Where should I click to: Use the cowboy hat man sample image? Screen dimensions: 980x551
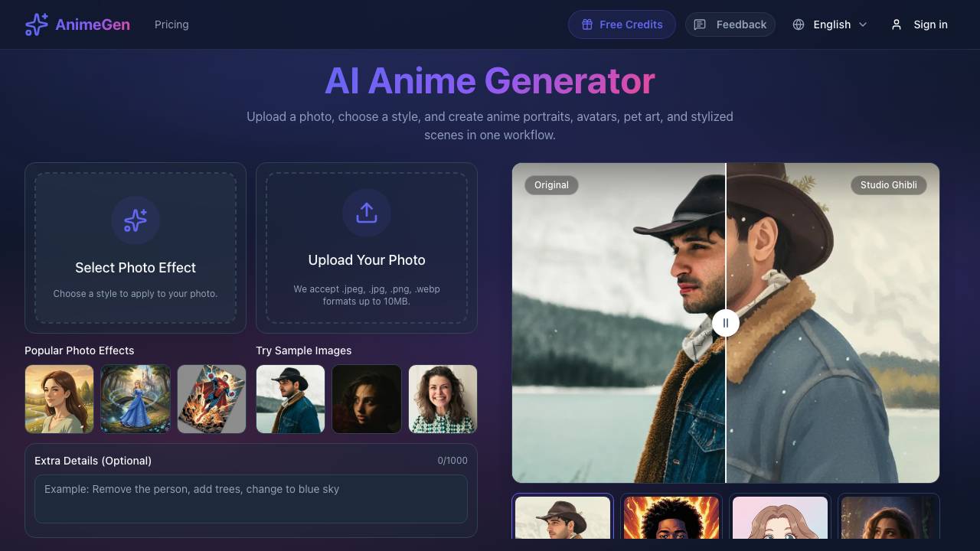point(290,399)
